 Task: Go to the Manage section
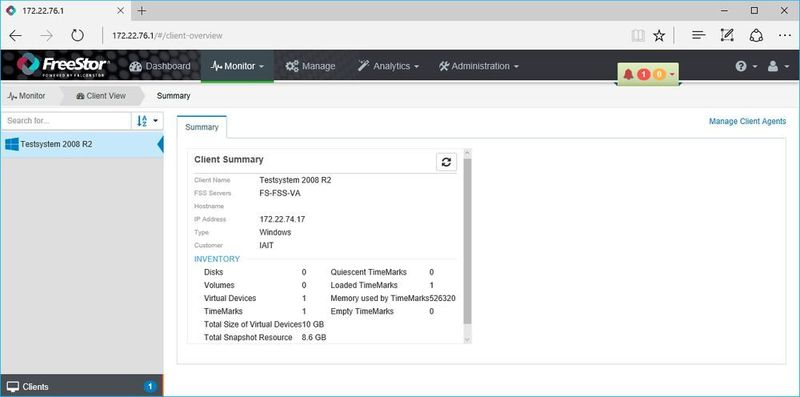click(x=310, y=66)
